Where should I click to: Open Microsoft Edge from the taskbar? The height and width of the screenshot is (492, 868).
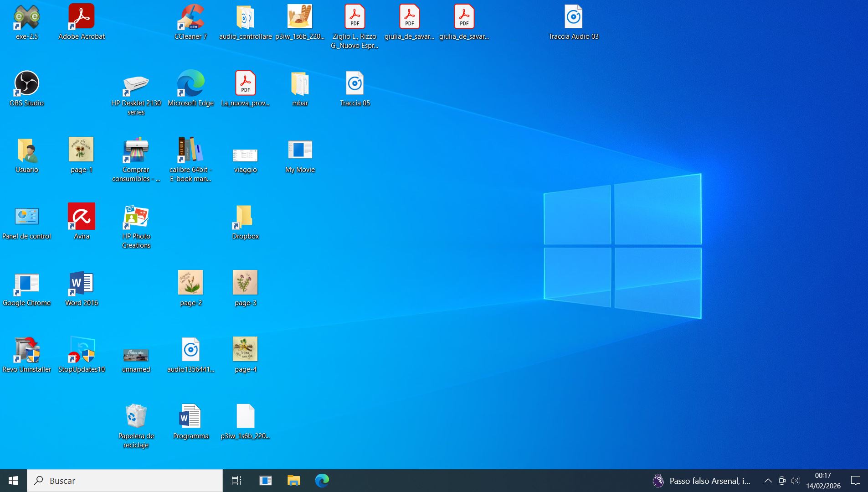click(322, 481)
